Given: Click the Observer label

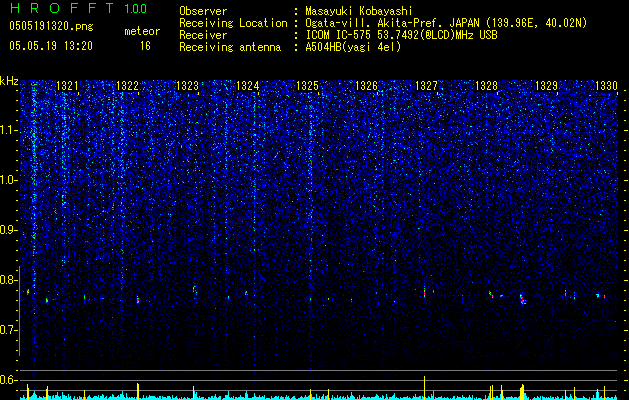Looking at the screenshot, I should coord(203,11).
